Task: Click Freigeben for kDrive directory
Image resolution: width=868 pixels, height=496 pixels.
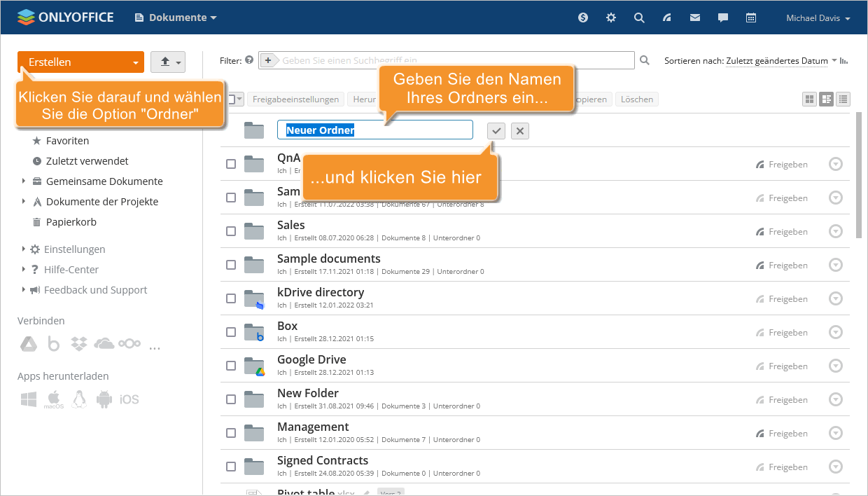Action: (x=781, y=299)
